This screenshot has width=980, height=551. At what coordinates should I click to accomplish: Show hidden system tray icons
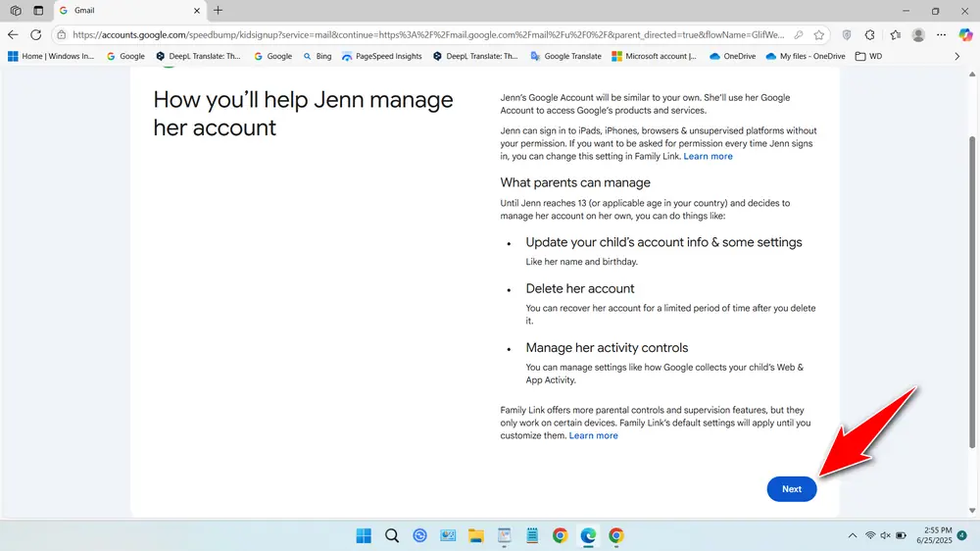853,536
